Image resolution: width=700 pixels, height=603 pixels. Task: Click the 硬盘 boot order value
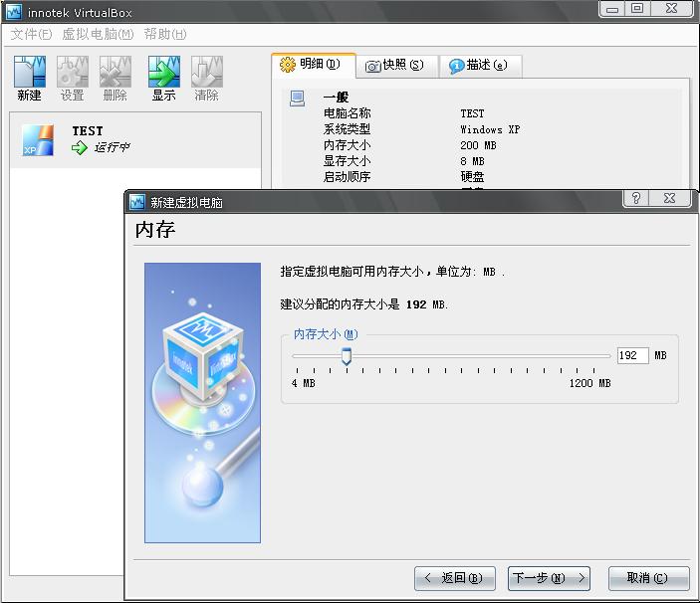(472, 176)
